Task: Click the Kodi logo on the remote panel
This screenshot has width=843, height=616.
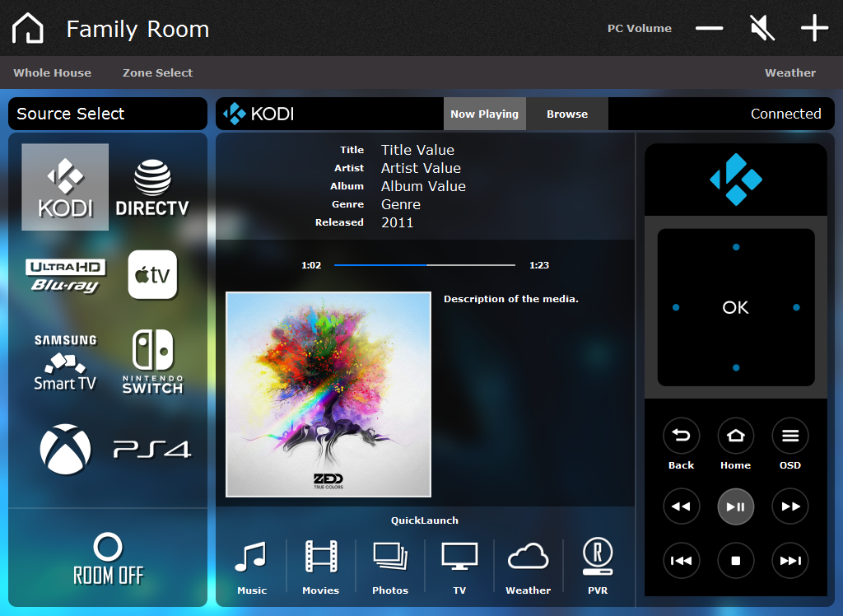Action: [x=736, y=180]
